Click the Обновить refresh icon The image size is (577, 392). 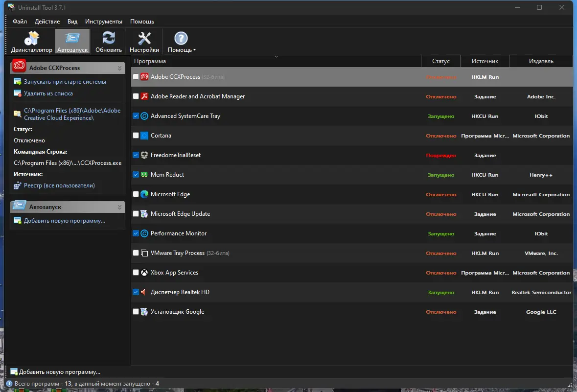pyautogui.click(x=109, y=38)
